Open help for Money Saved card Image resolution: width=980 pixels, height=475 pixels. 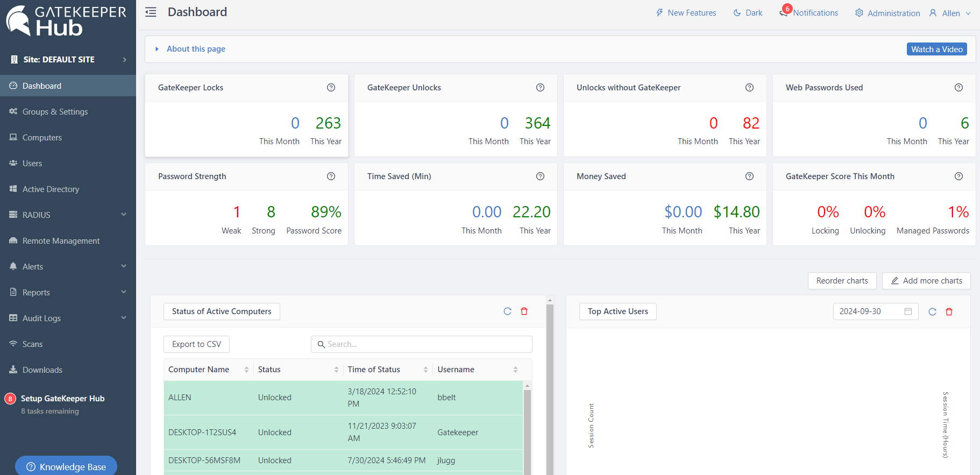coord(750,176)
